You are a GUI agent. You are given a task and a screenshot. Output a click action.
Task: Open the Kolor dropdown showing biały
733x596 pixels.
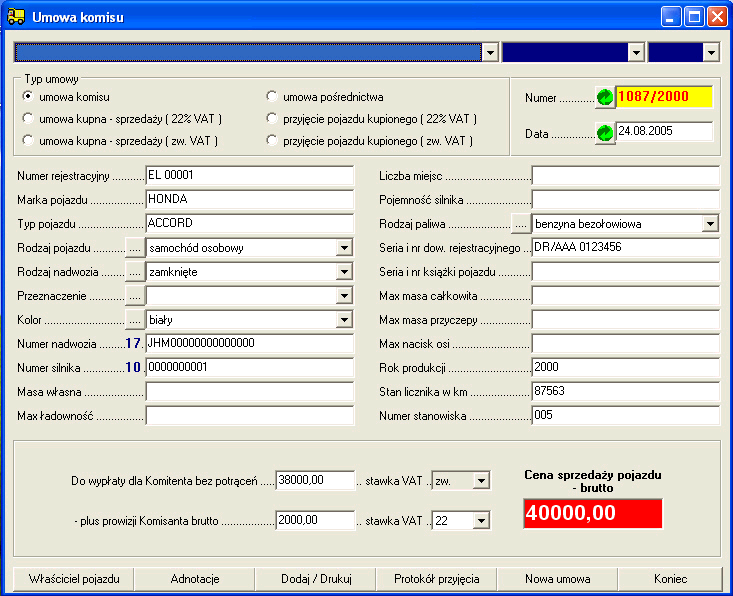click(344, 319)
